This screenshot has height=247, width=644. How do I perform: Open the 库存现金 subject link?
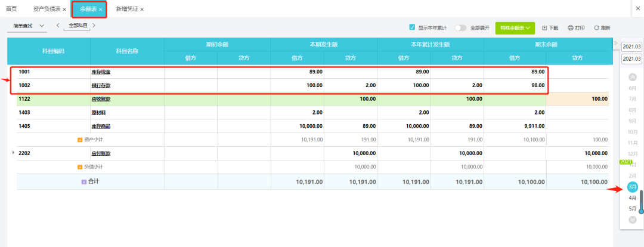pyautogui.click(x=100, y=72)
